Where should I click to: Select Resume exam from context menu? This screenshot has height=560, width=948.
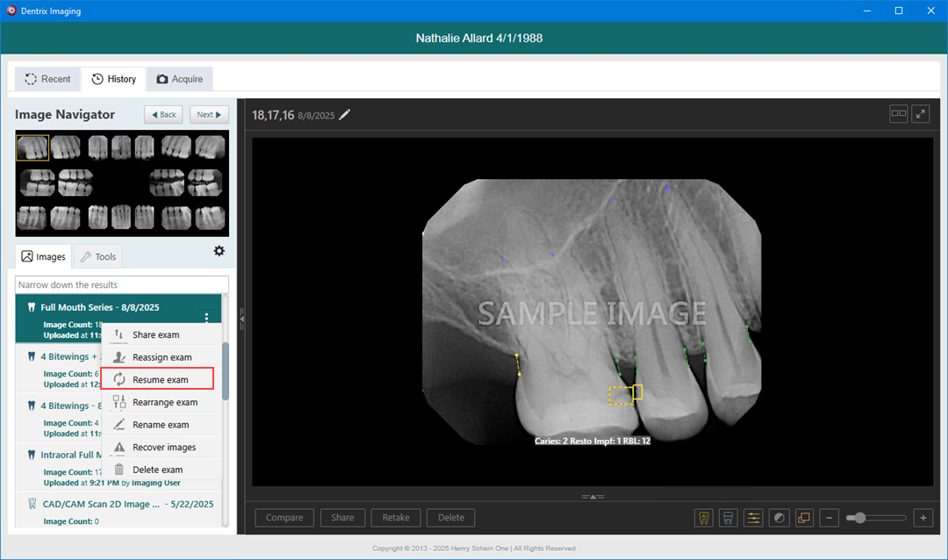(x=160, y=380)
